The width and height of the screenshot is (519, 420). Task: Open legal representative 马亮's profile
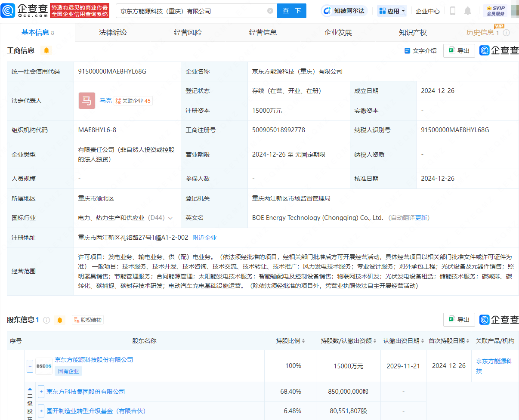(105, 101)
